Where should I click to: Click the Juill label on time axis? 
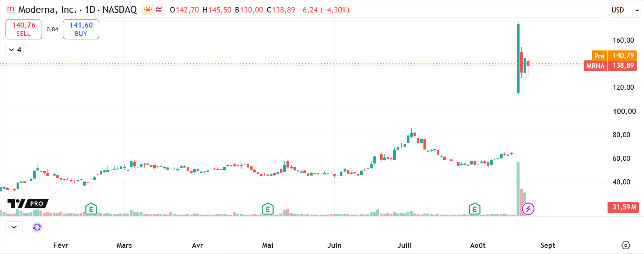click(404, 245)
